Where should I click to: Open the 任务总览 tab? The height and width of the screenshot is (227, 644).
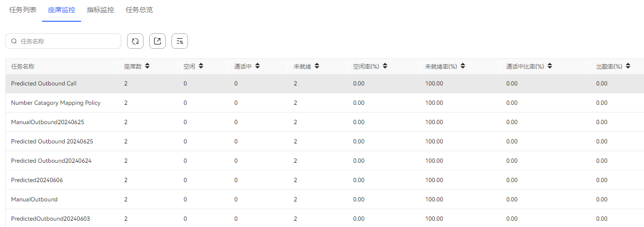pos(139,10)
